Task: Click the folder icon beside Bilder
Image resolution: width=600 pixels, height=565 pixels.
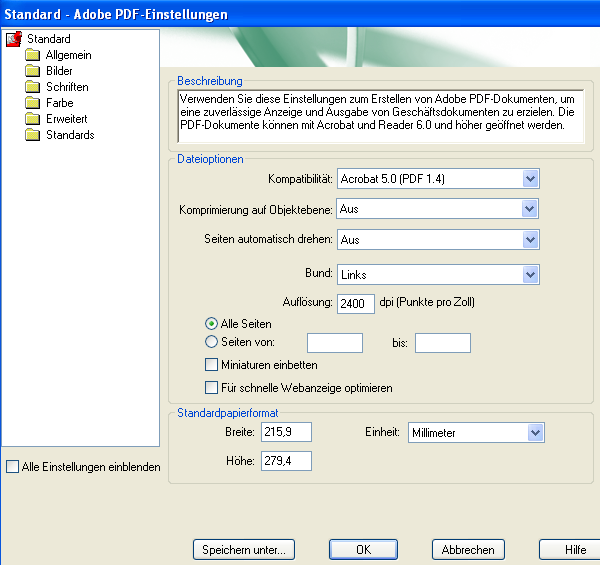Action: [33, 71]
